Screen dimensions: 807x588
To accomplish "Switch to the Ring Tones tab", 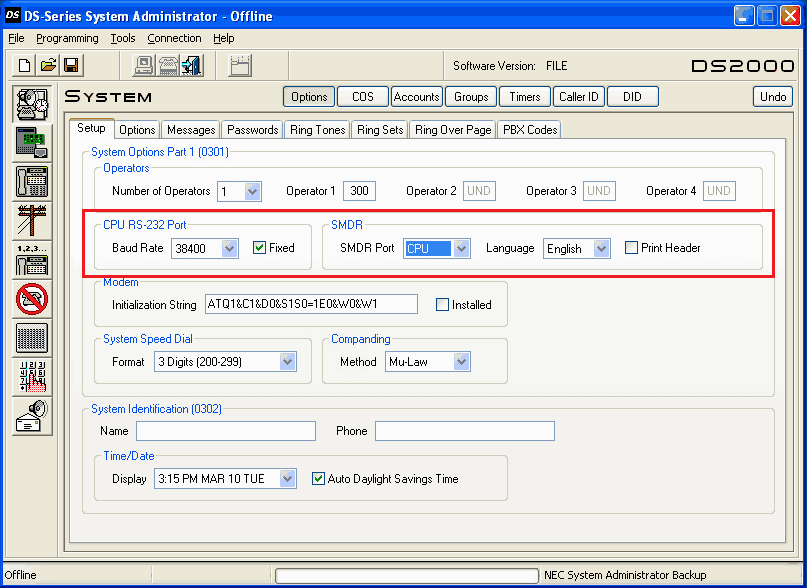I will click(318, 130).
